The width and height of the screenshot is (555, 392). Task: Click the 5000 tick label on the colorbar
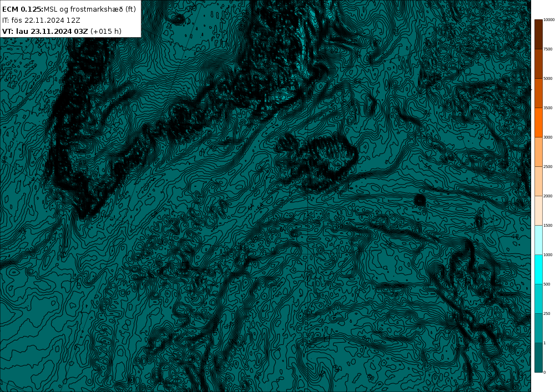point(548,79)
